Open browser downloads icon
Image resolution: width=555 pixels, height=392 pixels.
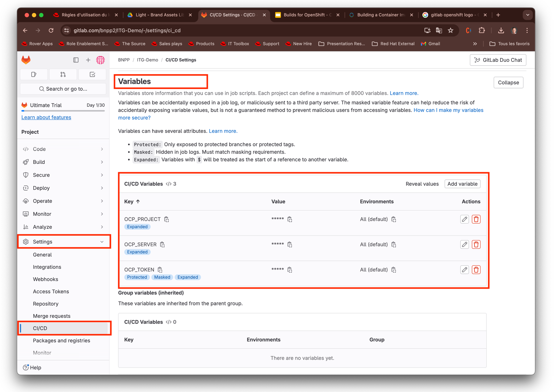[501, 30]
